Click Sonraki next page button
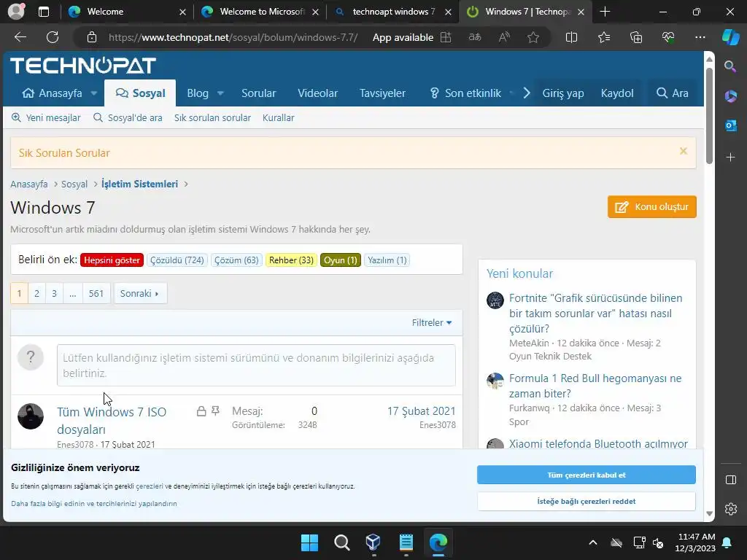The width and height of the screenshot is (747, 560). click(140, 293)
